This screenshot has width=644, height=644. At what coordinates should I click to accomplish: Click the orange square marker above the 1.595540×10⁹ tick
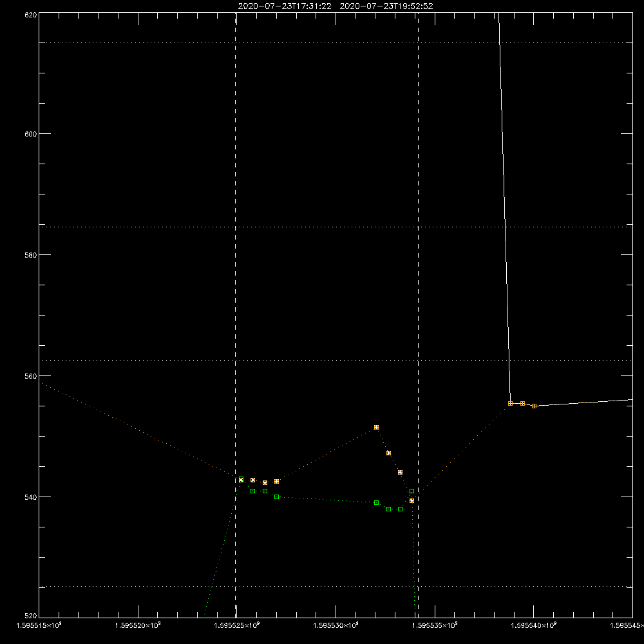point(535,406)
